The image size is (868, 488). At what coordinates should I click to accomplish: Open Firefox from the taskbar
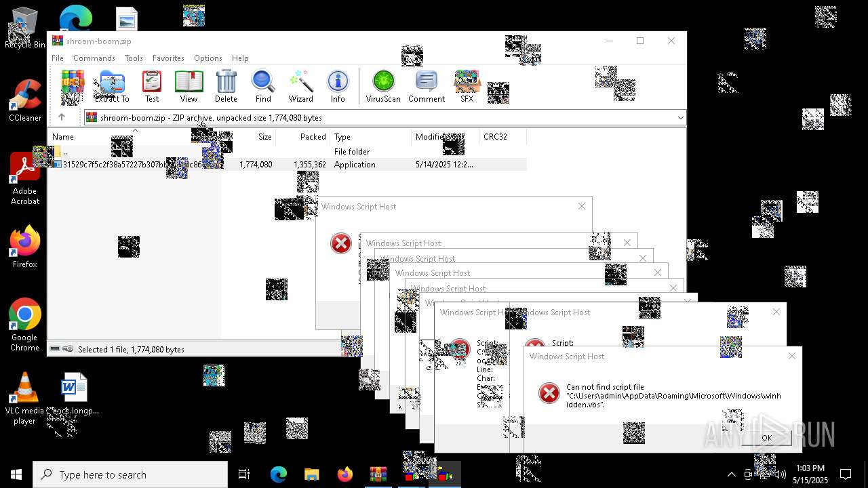pyautogui.click(x=344, y=474)
